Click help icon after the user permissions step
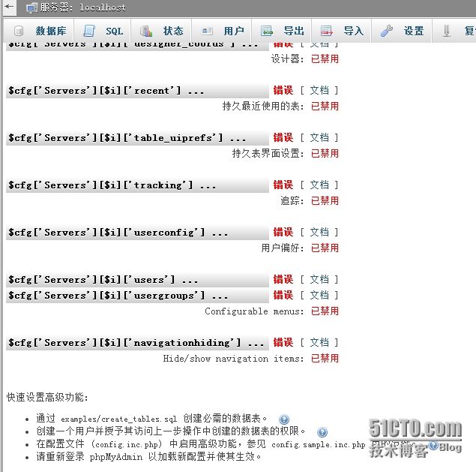The height and width of the screenshot is (472, 476). [322, 432]
